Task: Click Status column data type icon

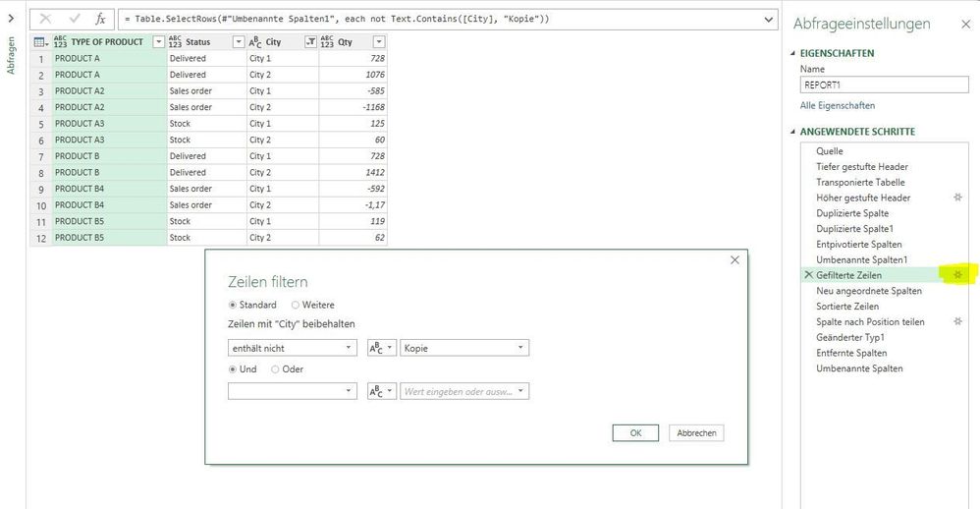Action: (x=175, y=42)
